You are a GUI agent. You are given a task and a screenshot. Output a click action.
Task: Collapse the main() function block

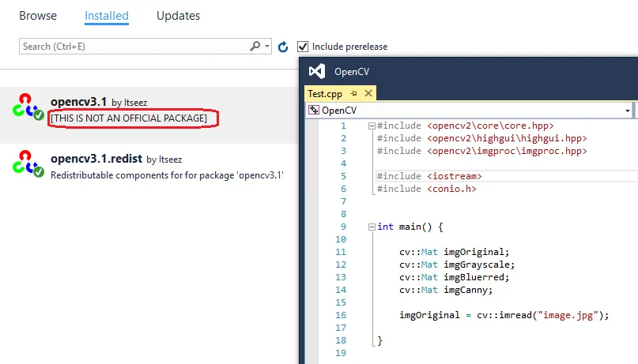coord(372,227)
